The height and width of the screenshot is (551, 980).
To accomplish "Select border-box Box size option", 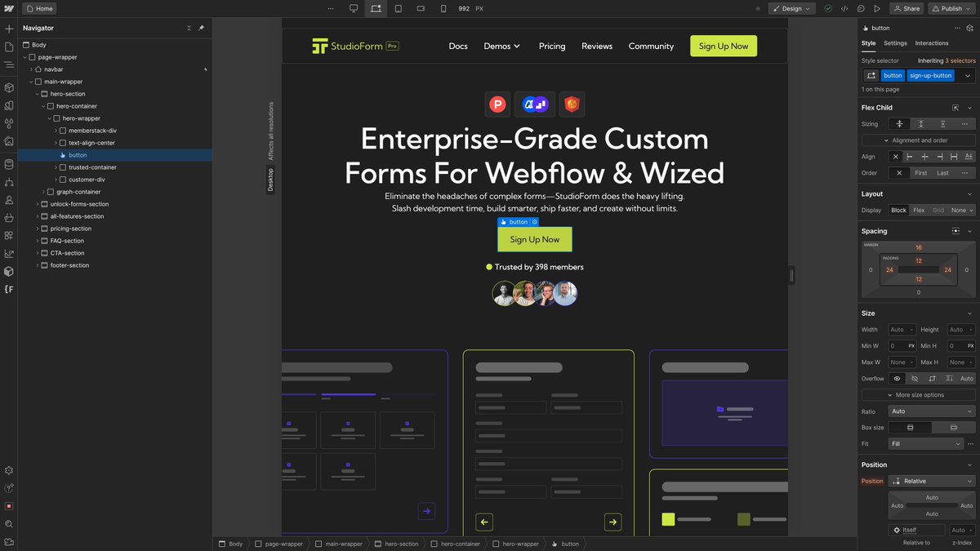I will point(910,428).
